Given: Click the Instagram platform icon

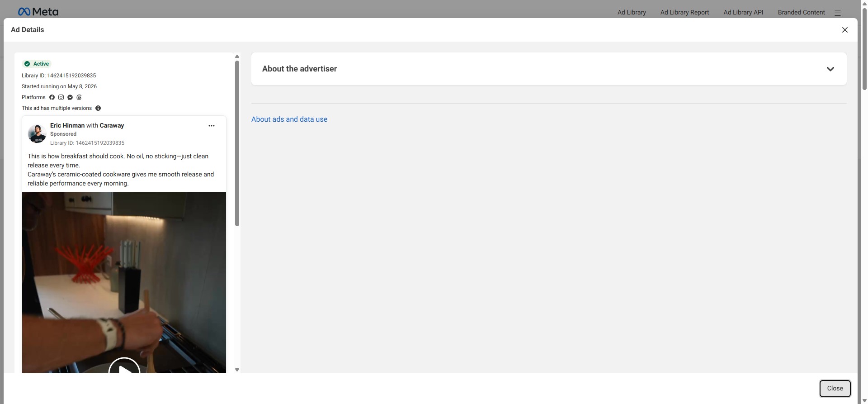Looking at the screenshot, I should (61, 97).
